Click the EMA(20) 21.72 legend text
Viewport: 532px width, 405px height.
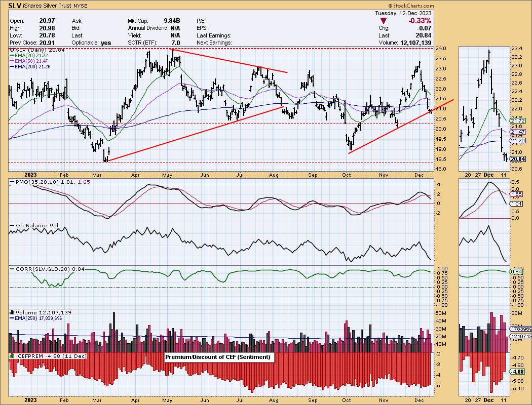[x=31, y=55]
